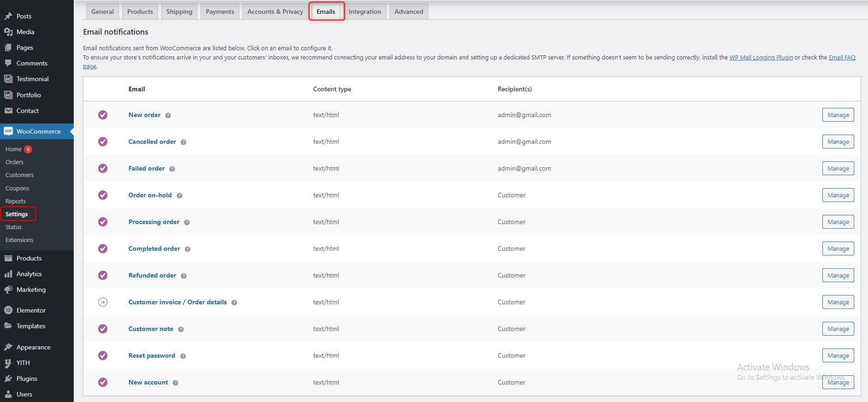Click help tooltip icon beside New account
Screen dimensions: 868x402
click(x=176, y=383)
